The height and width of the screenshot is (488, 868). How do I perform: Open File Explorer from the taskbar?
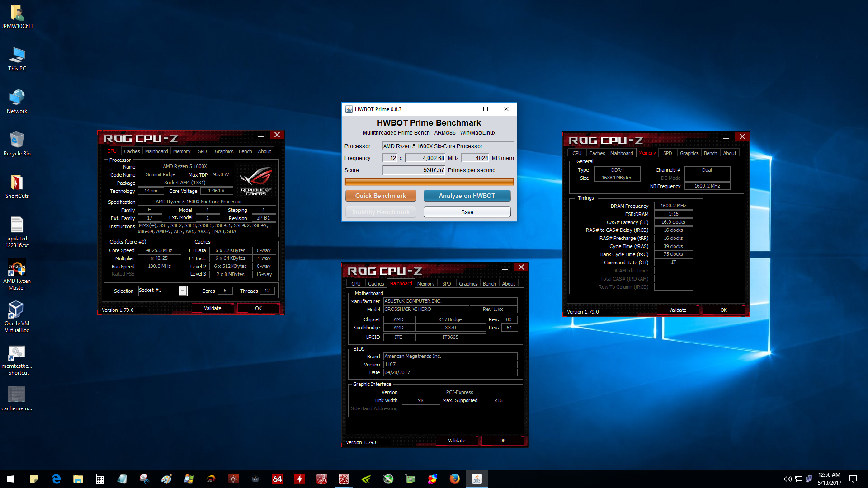coord(78,479)
